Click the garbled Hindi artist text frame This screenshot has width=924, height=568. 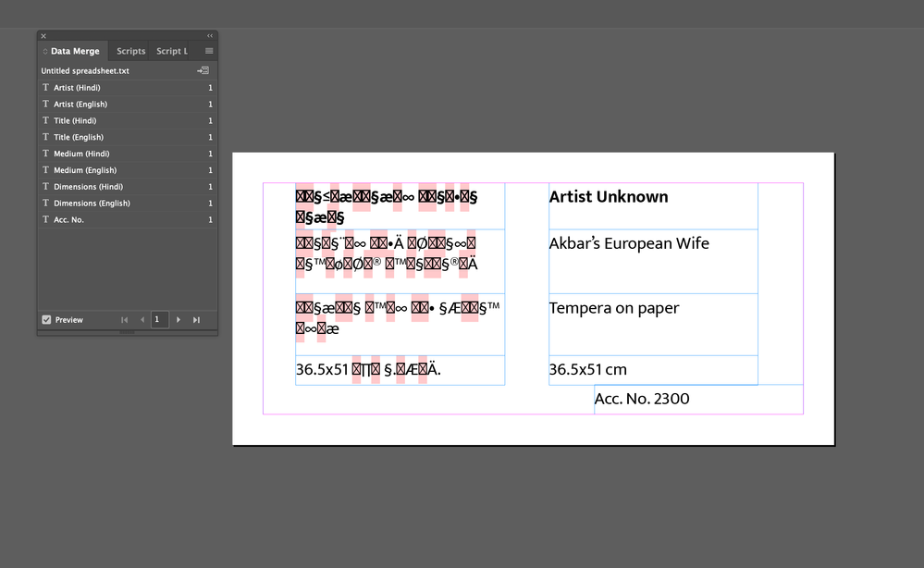coord(400,206)
